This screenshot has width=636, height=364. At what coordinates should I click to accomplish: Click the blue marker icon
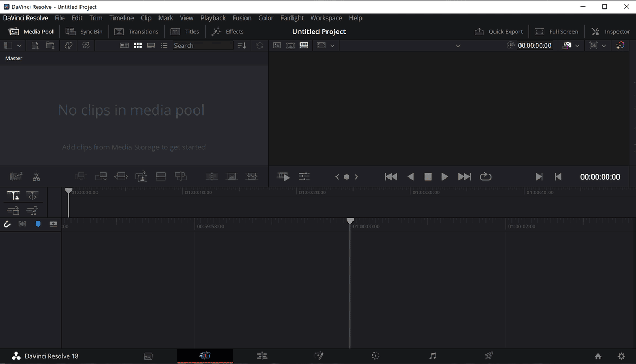pos(38,224)
